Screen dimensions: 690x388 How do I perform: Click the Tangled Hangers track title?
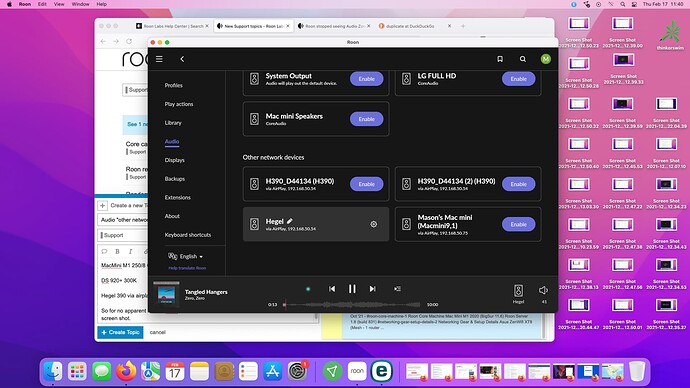(x=206, y=292)
